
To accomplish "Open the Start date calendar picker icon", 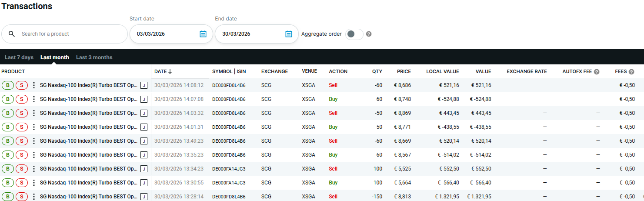I will (x=203, y=34).
